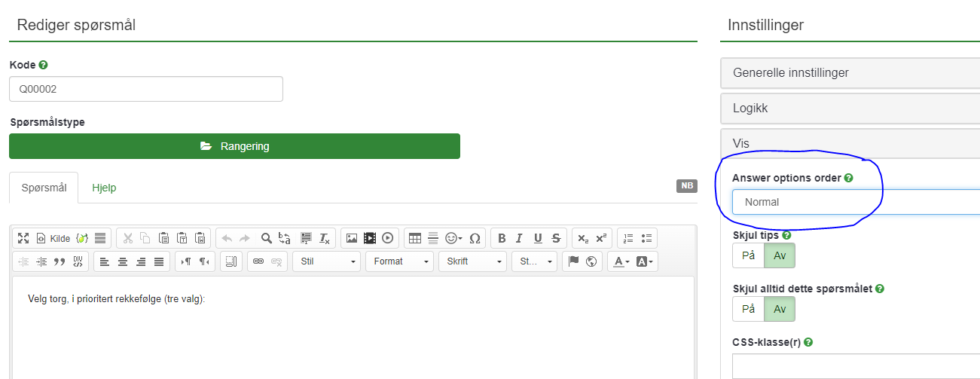980x379 pixels.
Task: Paste from clipboard icon
Action: coord(163,238)
